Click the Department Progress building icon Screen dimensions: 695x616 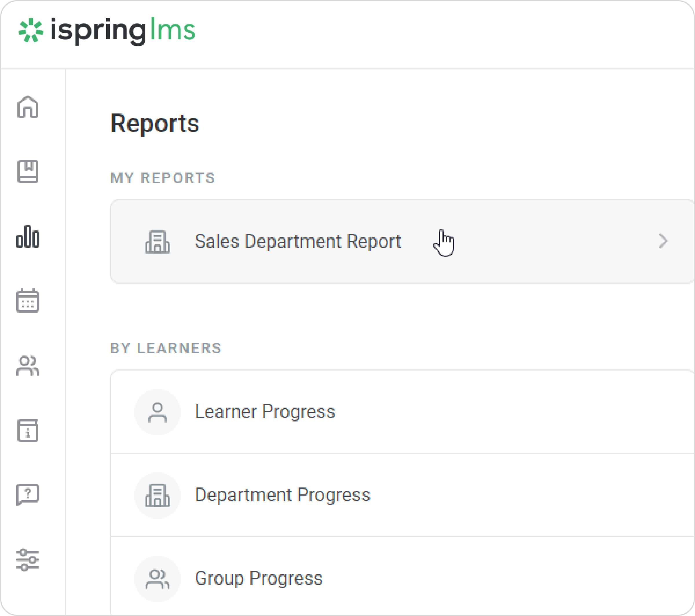click(x=158, y=495)
